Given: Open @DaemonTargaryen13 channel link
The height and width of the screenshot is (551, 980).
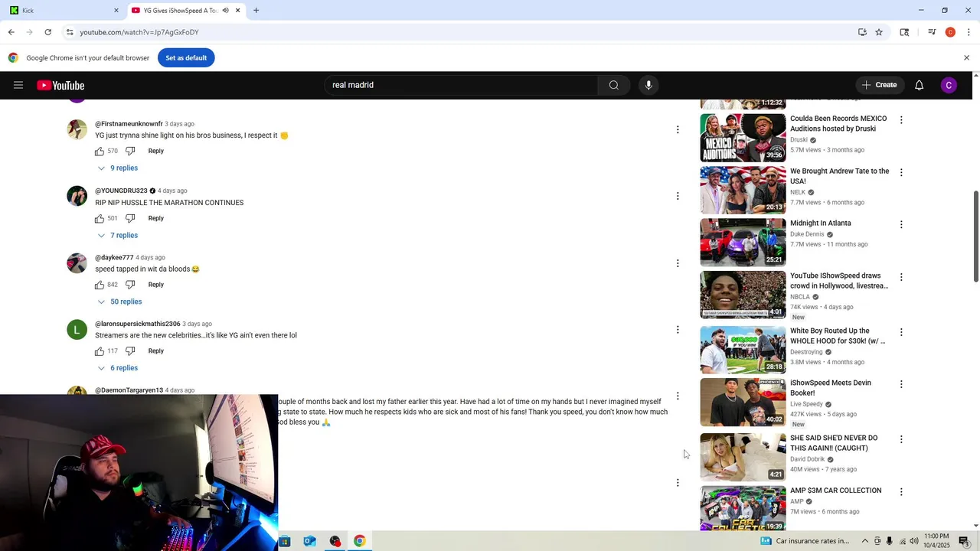Looking at the screenshot, I should click(x=129, y=390).
